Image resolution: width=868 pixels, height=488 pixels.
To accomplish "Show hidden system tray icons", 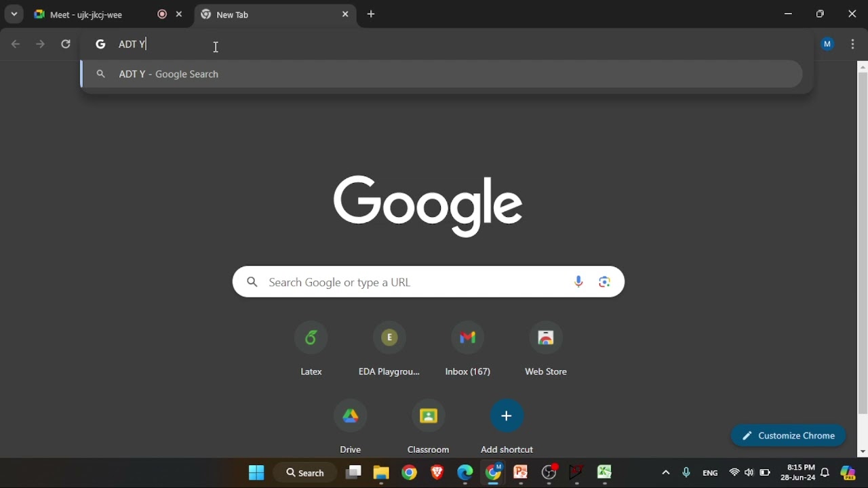I will point(666,473).
